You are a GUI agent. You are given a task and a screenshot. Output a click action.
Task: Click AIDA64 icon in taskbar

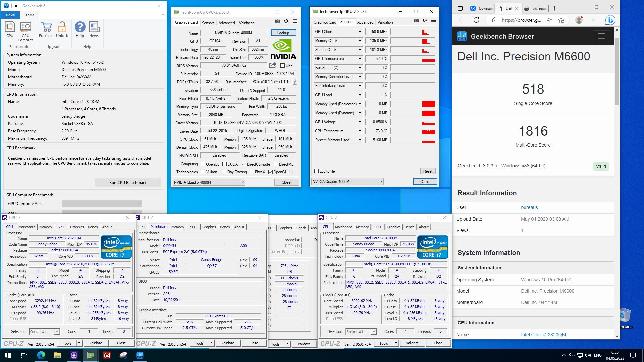coord(107,355)
